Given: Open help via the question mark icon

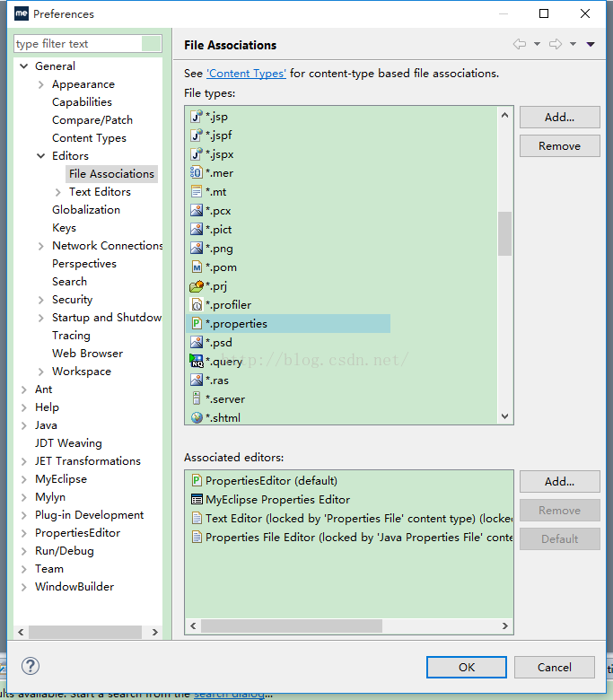Looking at the screenshot, I should click(31, 666).
